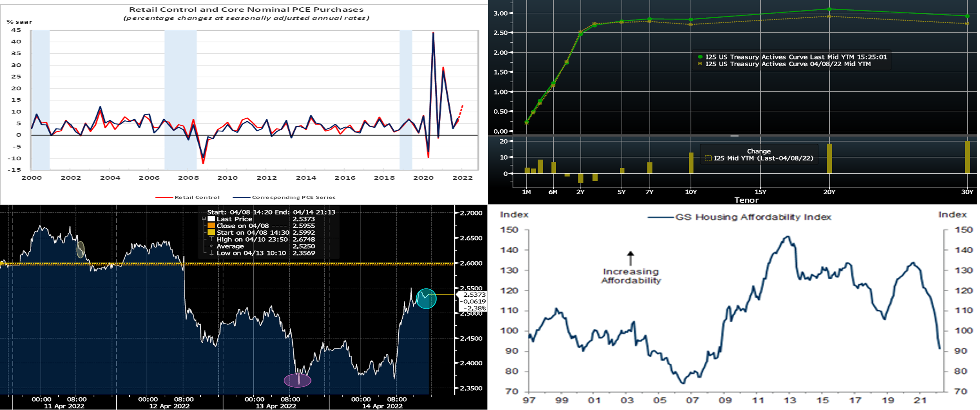The height and width of the screenshot is (410, 980).
Task: Click the Average diamond marker icon
Action: [x=211, y=246]
